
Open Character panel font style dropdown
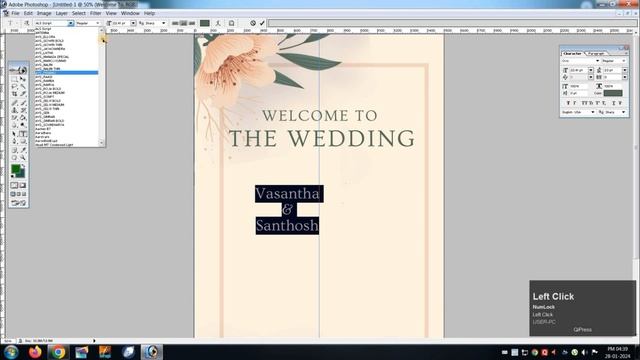(x=624, y=61)
